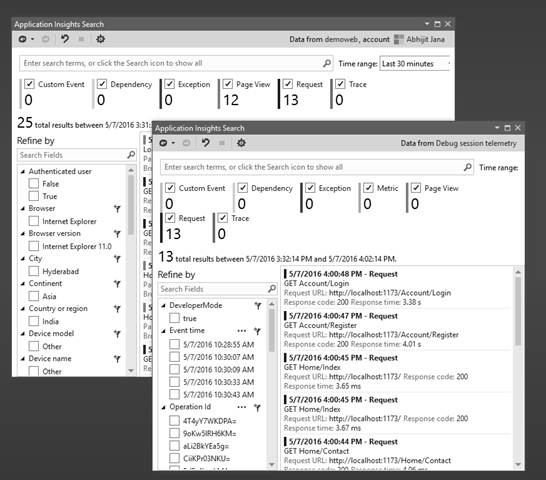
Task: Click filter icon next to DeveloperMode
Action: (258, 306)
